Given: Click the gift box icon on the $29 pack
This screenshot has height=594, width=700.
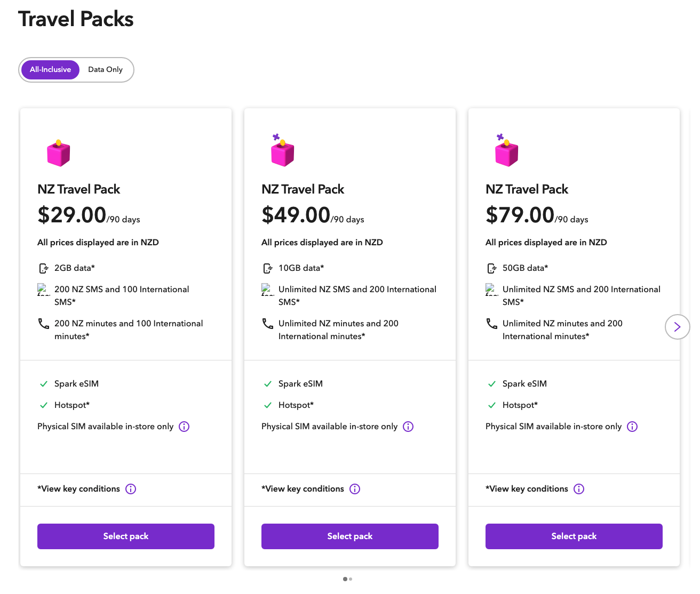Looking at the screenshot, I should (x=58, y=153).
